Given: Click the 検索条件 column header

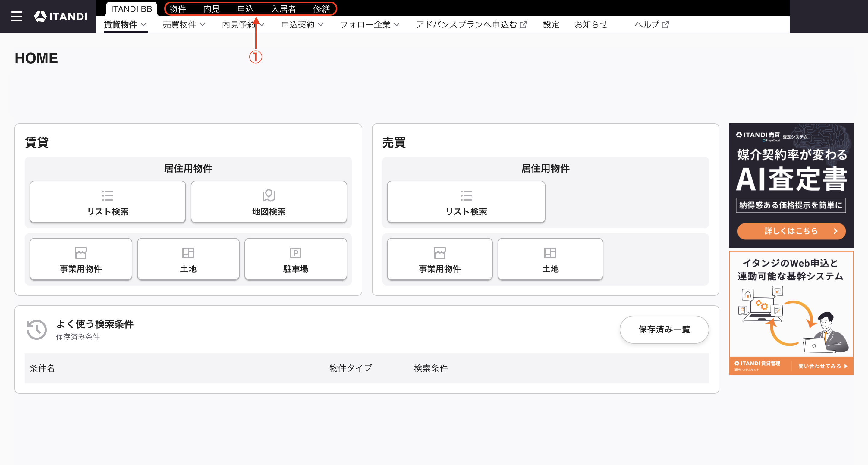Looking at the screenshot, I should [431, 368].
